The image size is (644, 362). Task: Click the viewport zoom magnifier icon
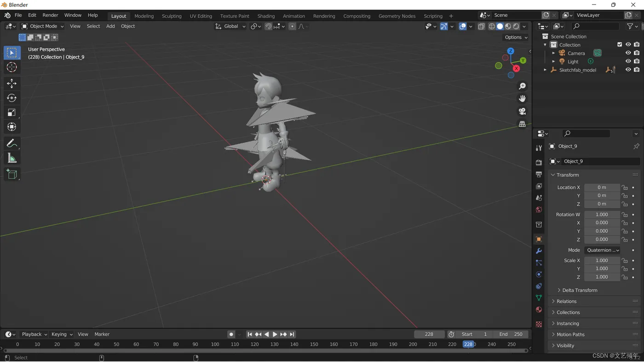pyautogui.click(x=522, y=86)
